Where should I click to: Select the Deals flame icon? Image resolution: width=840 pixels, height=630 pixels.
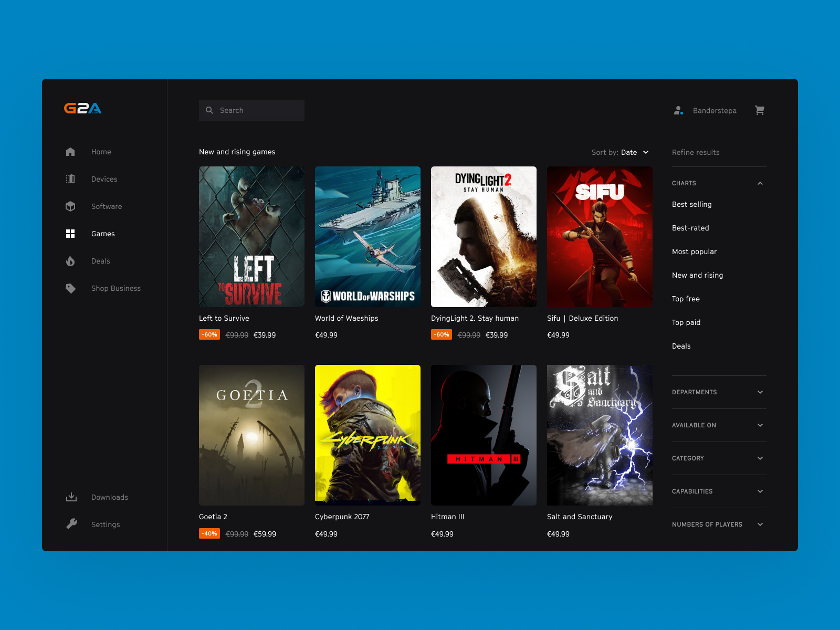coord(70,261)
